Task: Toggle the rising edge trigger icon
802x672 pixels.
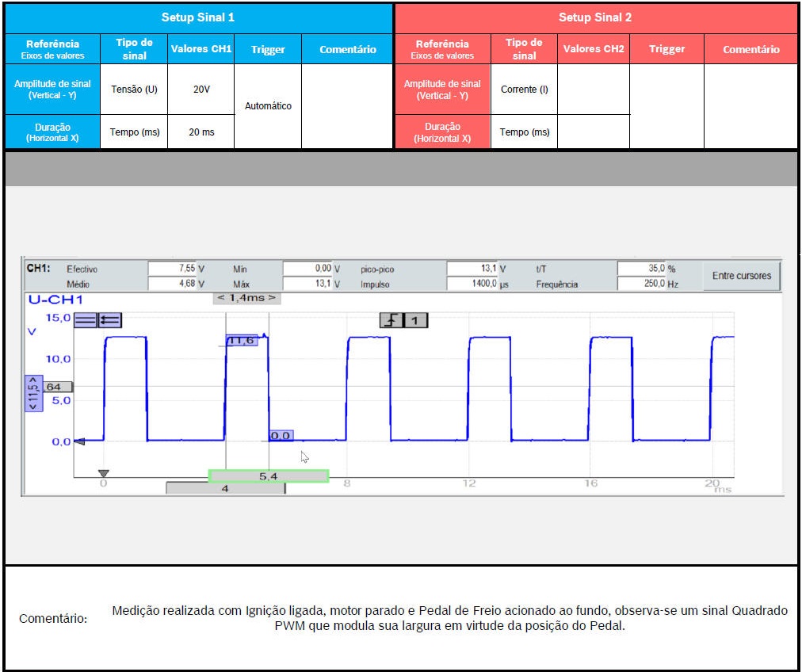Action: [x=391, y=320]
